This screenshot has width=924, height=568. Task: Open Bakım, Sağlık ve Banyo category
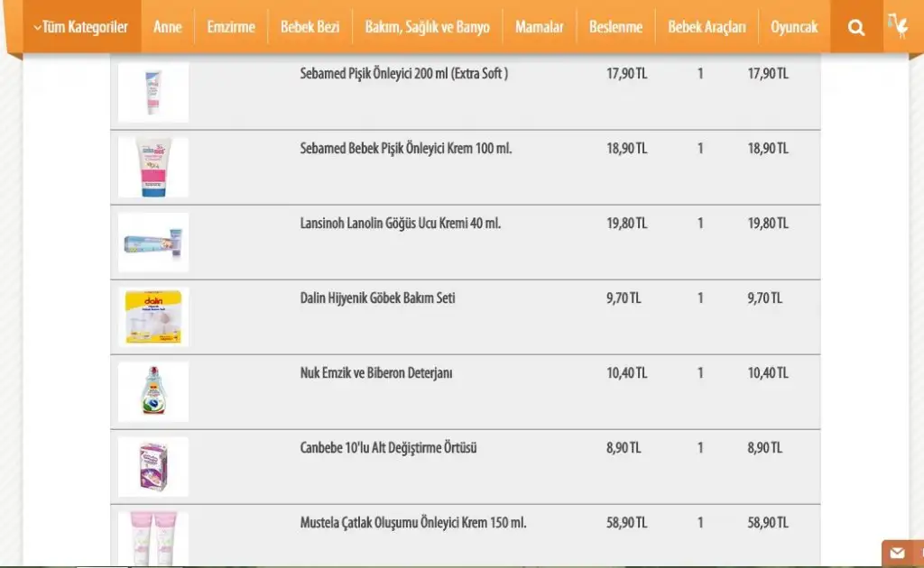pos(427,27)
